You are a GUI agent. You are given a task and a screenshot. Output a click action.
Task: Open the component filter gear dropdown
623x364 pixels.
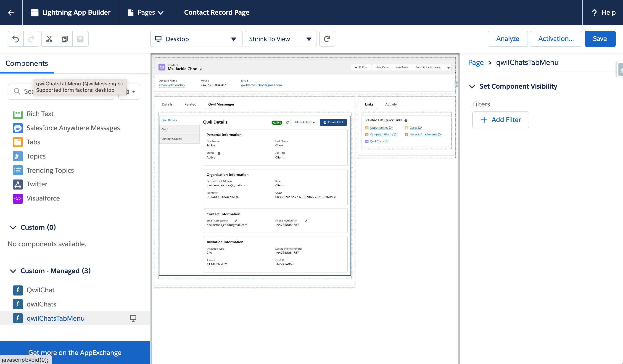coord(129,92)
